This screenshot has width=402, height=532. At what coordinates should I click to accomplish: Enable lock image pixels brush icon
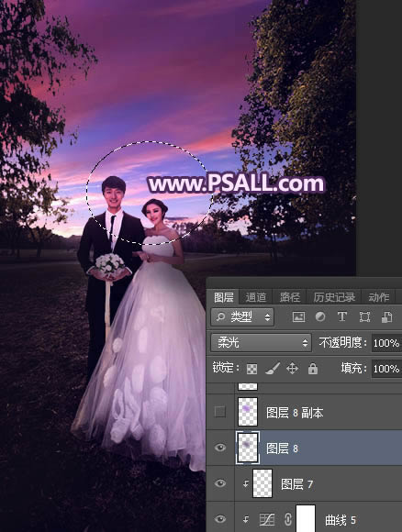273,369
